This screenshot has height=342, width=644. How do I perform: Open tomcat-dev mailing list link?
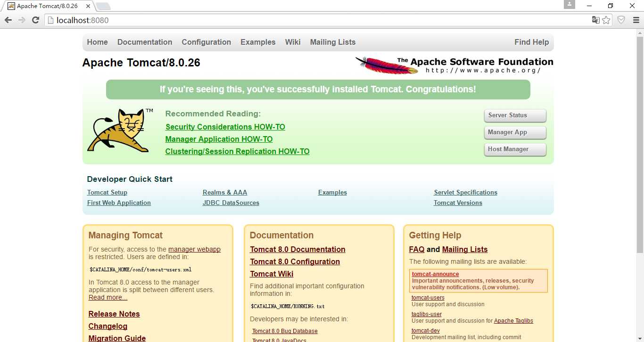(425, 331)
